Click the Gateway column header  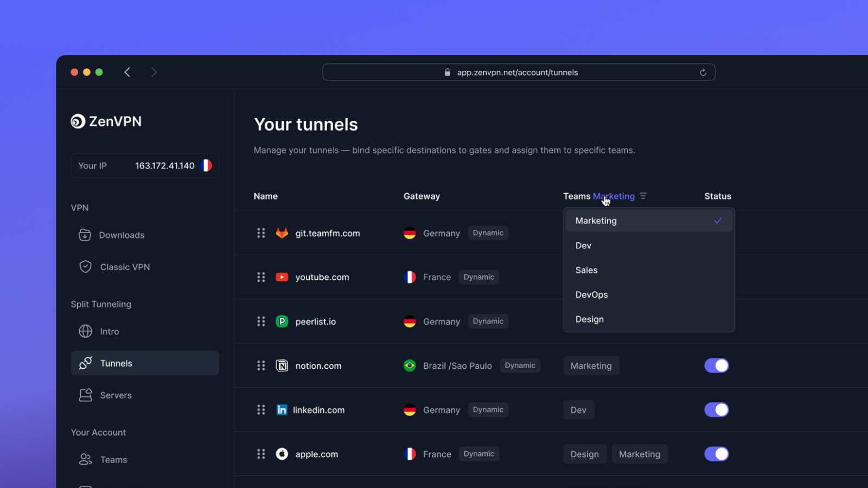(x=422, y=196)
